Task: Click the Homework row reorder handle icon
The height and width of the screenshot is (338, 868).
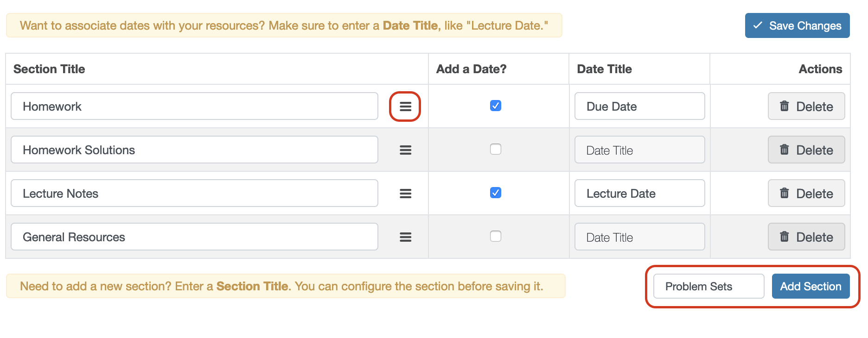Action: click(405, 106)
